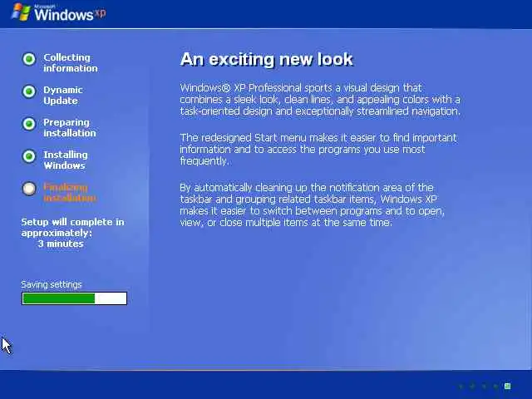Click the 'Windows' wordmark in the header
The image size is (532, 399).
point(63,14)
